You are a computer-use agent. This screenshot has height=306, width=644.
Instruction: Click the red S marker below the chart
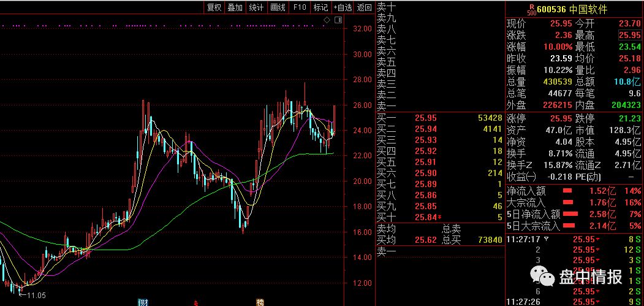pos(195,302)
